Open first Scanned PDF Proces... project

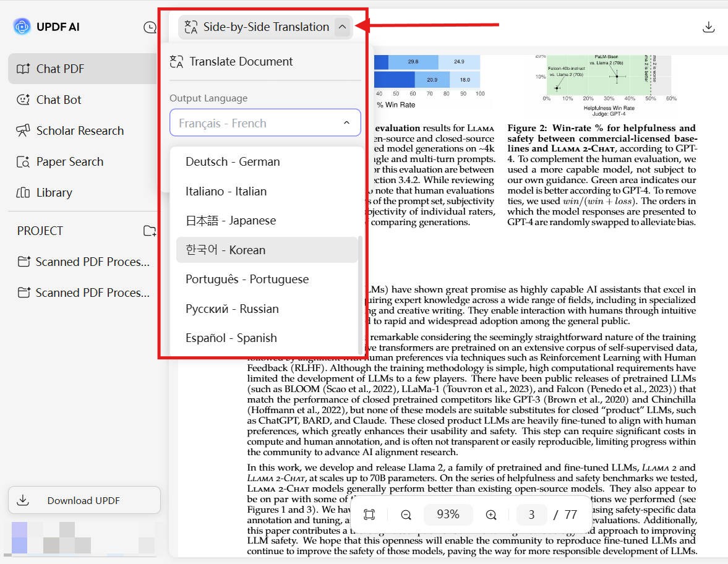pos(84,262)
